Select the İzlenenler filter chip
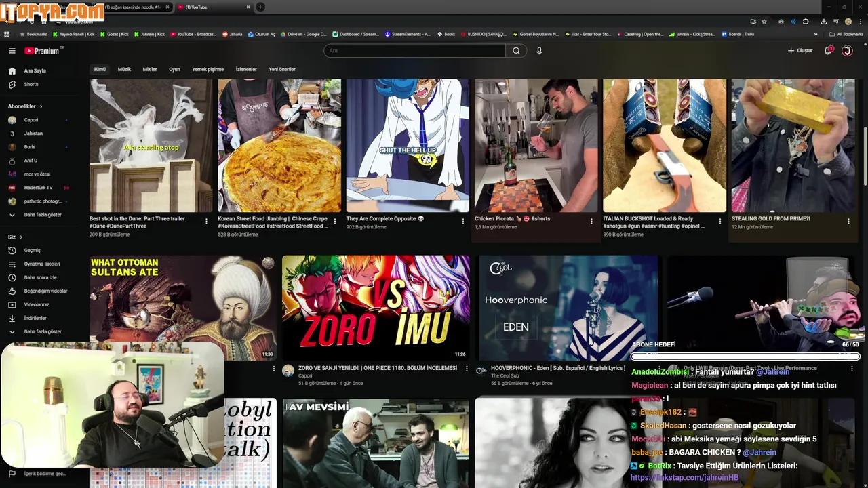Image resolution: width=868 pixels, height=488 pixels. [x=246, y=69]
